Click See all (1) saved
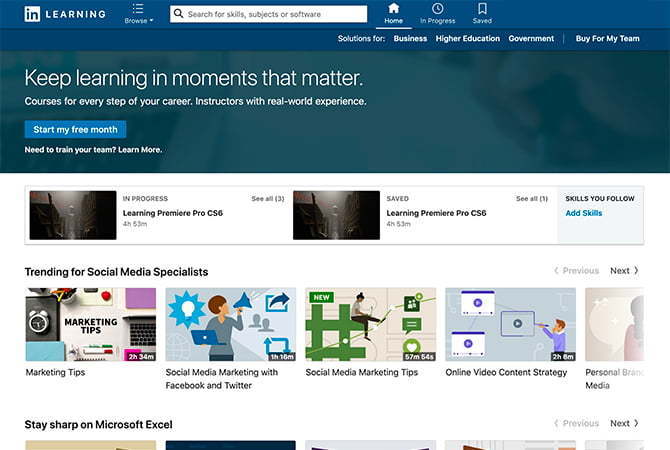This screenshot has width=670, height=450. point(532,199)
